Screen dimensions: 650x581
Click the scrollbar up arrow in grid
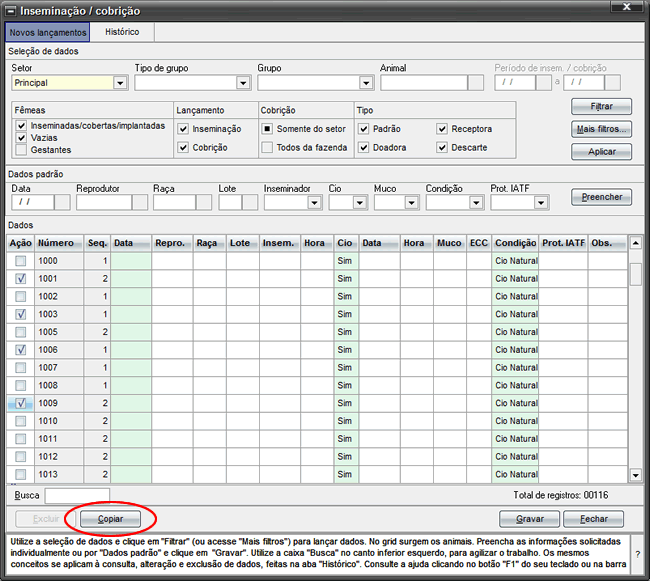(635, 243)
